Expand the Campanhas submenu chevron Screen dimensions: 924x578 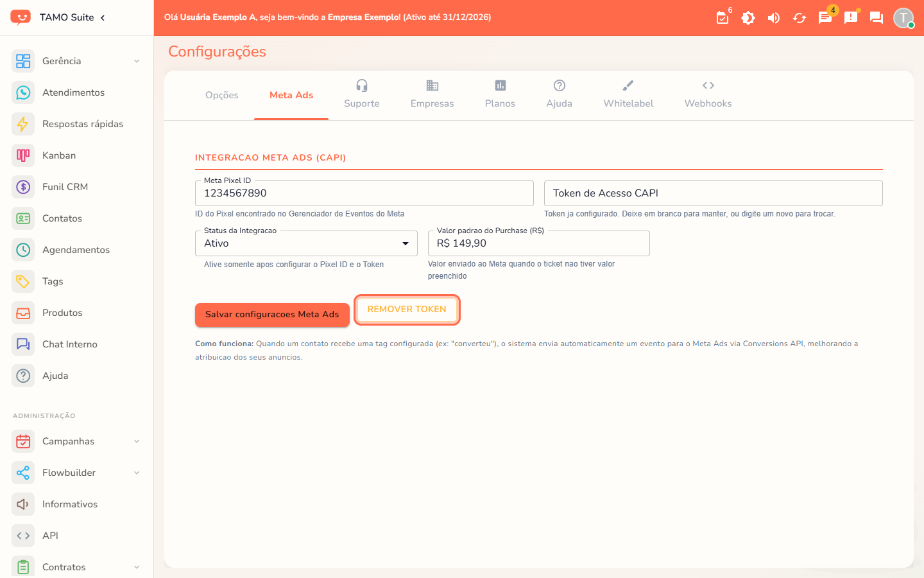tap(137, 441)
